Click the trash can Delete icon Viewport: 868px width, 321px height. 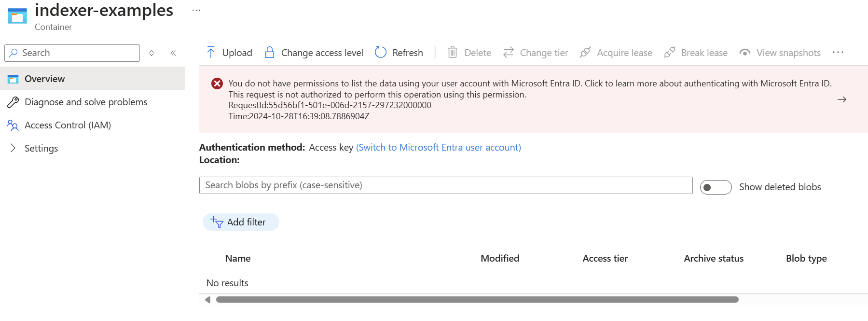pos(453,52)
